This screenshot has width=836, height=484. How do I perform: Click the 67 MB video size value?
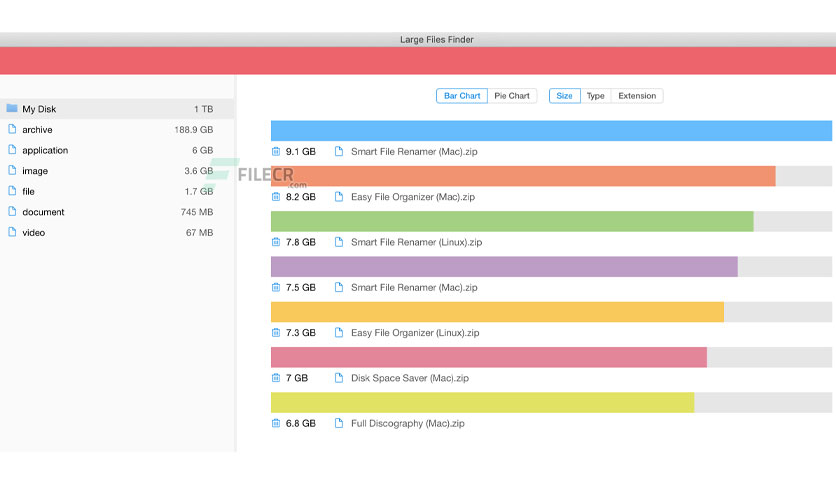(199, 232)
